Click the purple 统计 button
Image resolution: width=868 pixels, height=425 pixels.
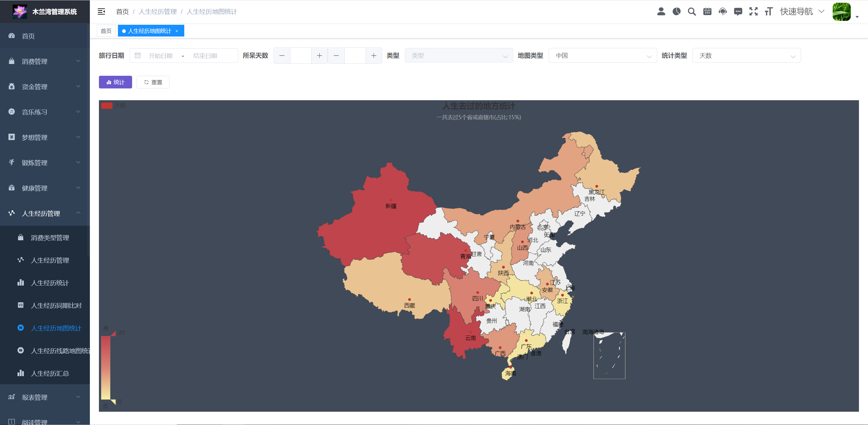pos(115,82)
